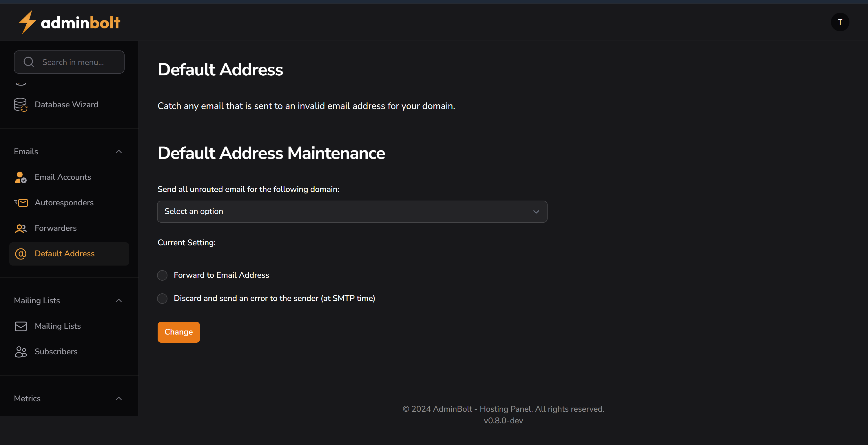Open the Database Wizard page
Viewport: 868px width, 445px height.
(x=66, y=104)
